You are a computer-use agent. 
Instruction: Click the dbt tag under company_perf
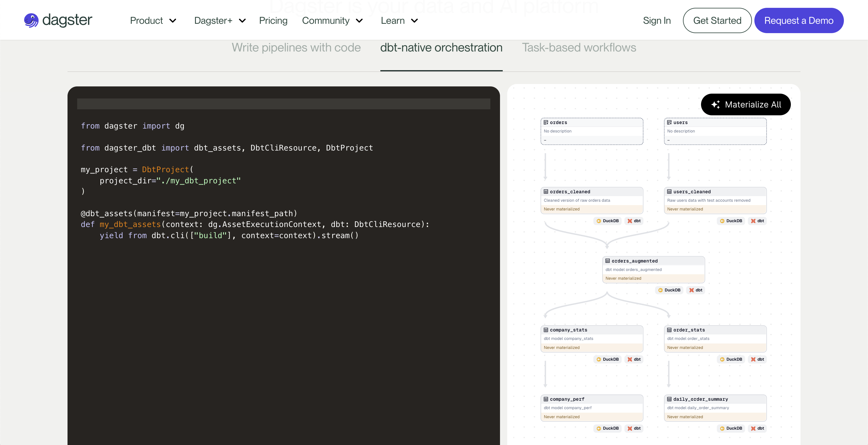(634, 428)
